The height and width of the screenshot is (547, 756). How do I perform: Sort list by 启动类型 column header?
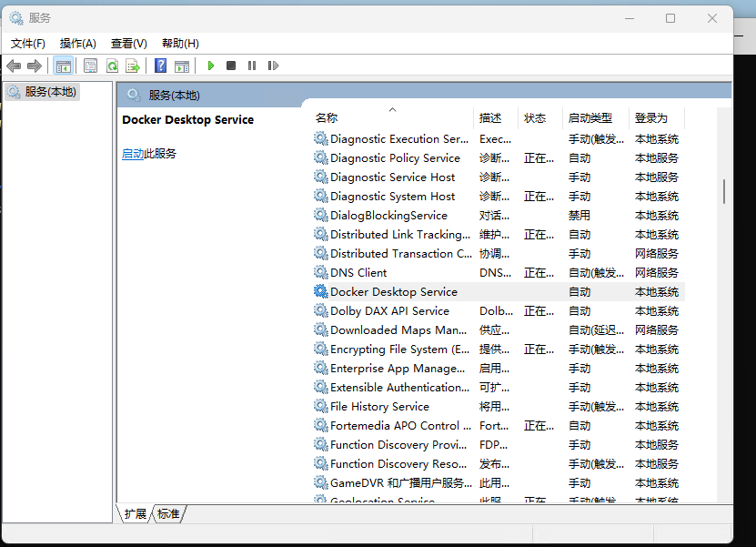point(590,117)
